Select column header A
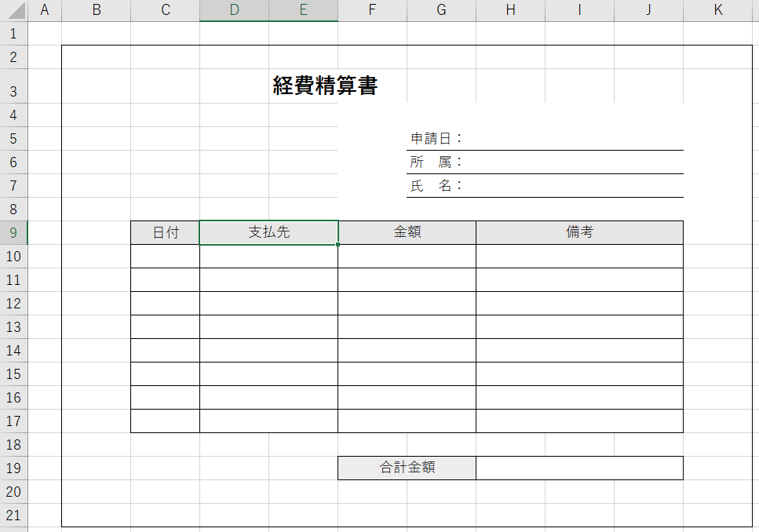Image resolution: width=759 pixels, height=532 pixels. click(x=44, y=10)
